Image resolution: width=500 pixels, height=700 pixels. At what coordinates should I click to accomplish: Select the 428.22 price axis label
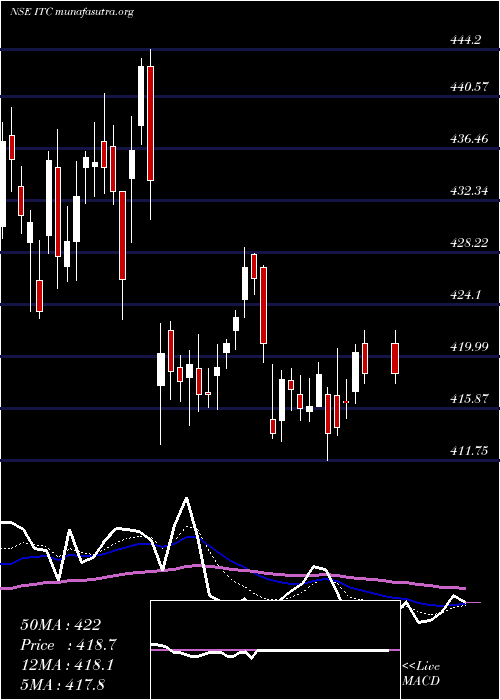[469, 243]
